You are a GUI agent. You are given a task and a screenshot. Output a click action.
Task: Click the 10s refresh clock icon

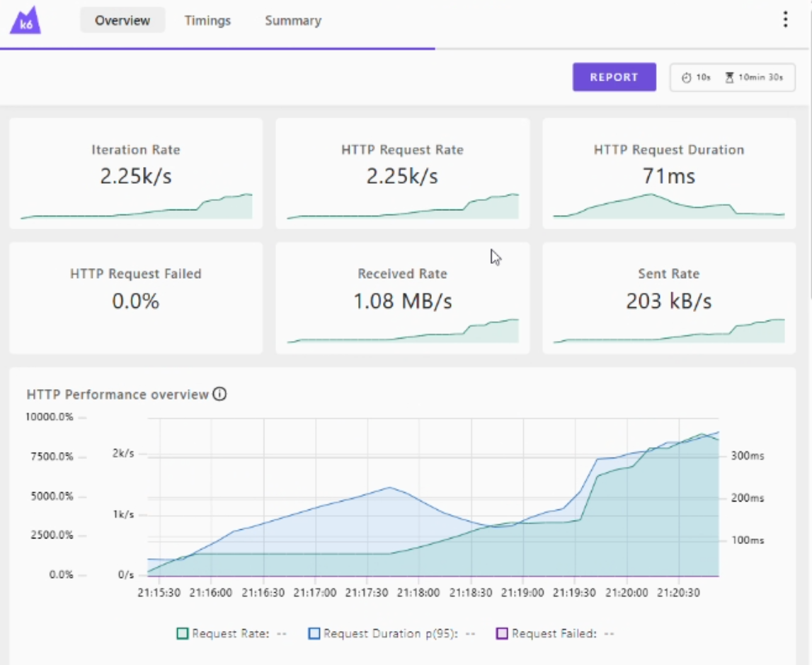coord(686,78)
